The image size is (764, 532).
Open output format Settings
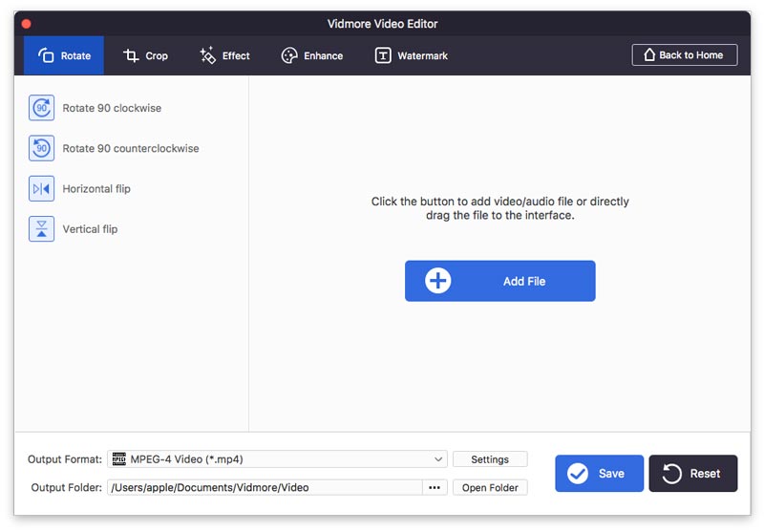pos(490,459)
